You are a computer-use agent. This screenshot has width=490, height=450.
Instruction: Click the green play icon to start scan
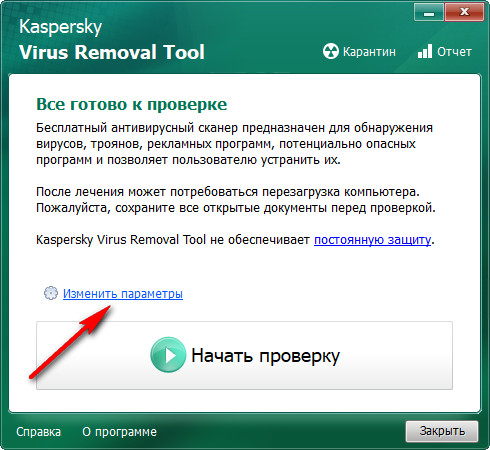click(168, 355)
